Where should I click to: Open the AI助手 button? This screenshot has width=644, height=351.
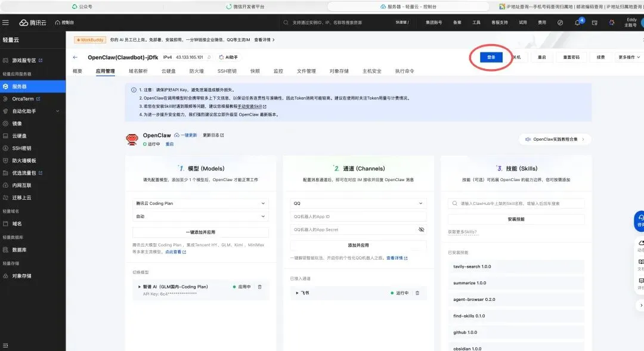[x=228, y=57]
